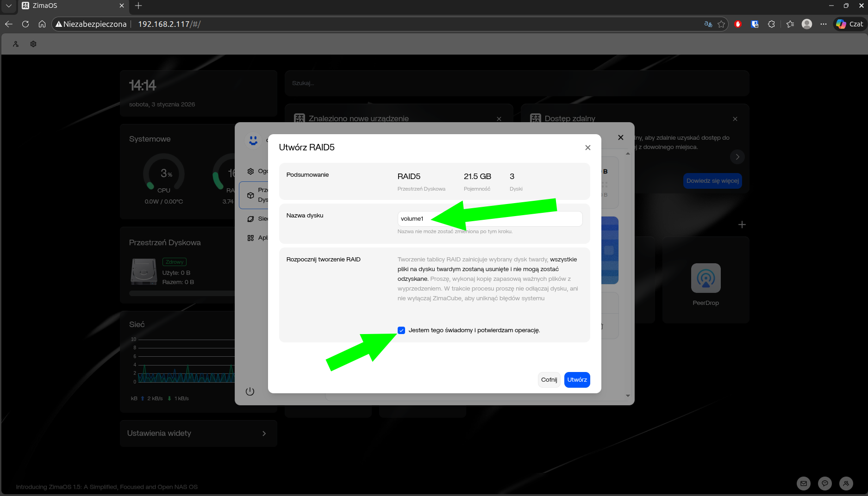Add a new app with plus icon
The width and height of the screenshot is (868, 496).
pos(742,225)
